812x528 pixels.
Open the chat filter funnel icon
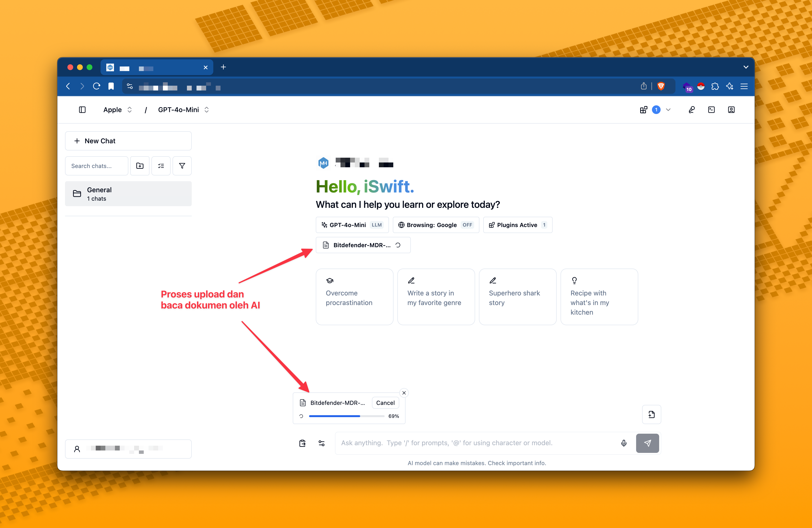pos(182,166)
